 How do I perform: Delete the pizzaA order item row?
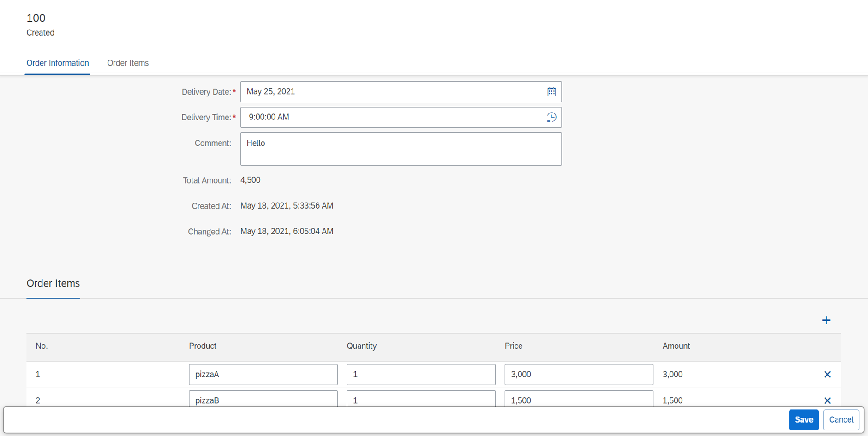[827, 375]
